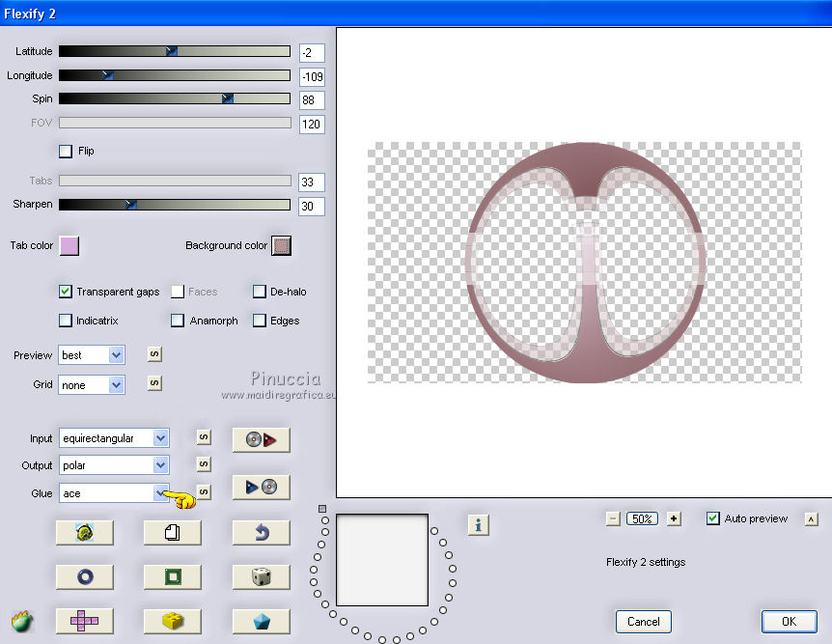Enable the Indicatrix checkbox
Screen dimensions: 832x644
(x=66, y=321)
